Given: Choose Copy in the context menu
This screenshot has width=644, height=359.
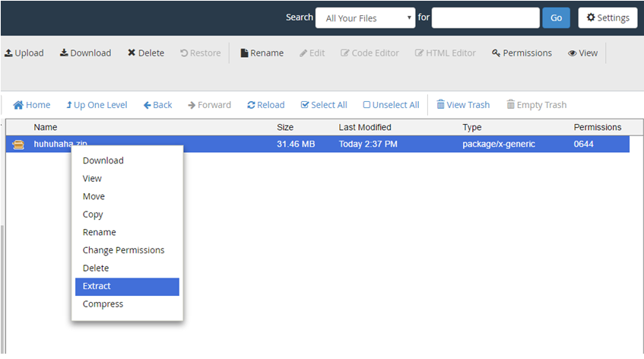Looking at the screenshot, I should point(127,214).
